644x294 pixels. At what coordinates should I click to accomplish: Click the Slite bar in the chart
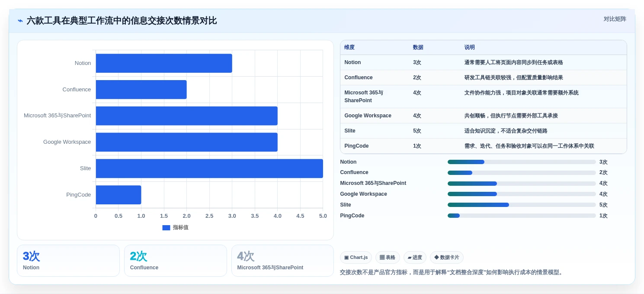209,168
